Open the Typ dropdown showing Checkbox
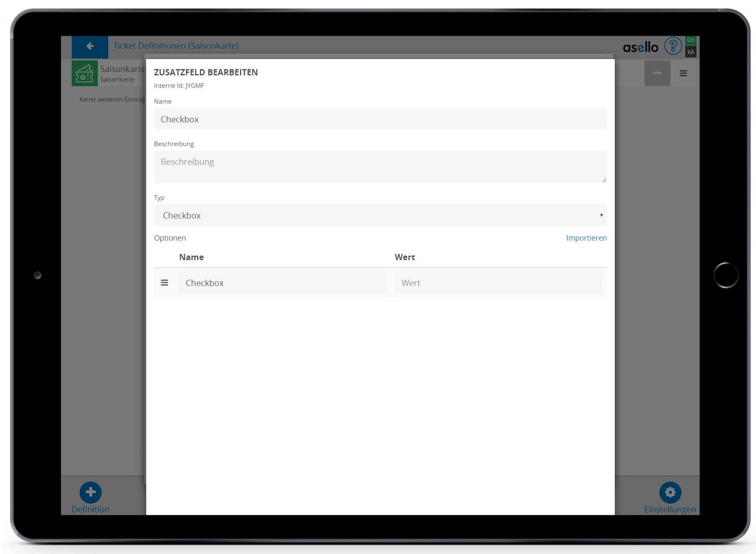The height and width of the screenshot is (554, 756). coord(380,216)
